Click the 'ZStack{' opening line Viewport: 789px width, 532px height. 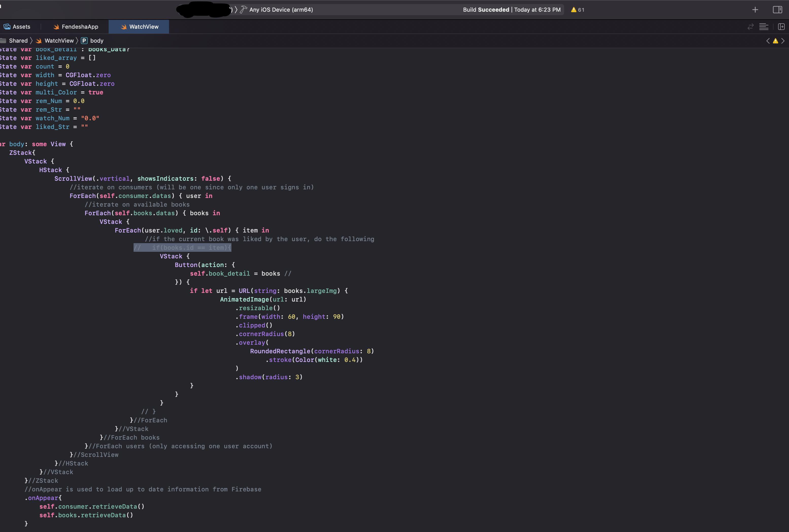(x=22, y=153)
